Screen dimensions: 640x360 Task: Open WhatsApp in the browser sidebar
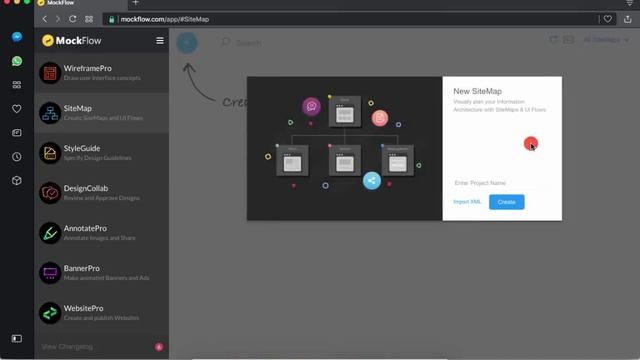click(17, 61)
